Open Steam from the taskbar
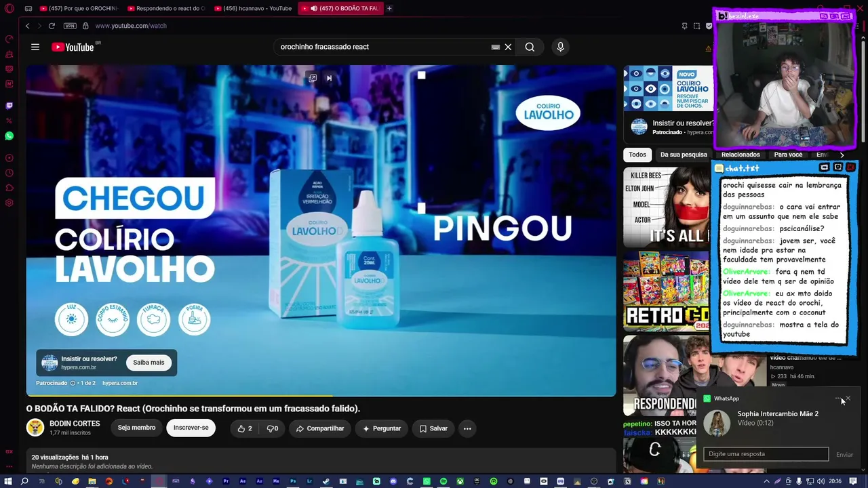The image size is (868, 488). (326, 481)
